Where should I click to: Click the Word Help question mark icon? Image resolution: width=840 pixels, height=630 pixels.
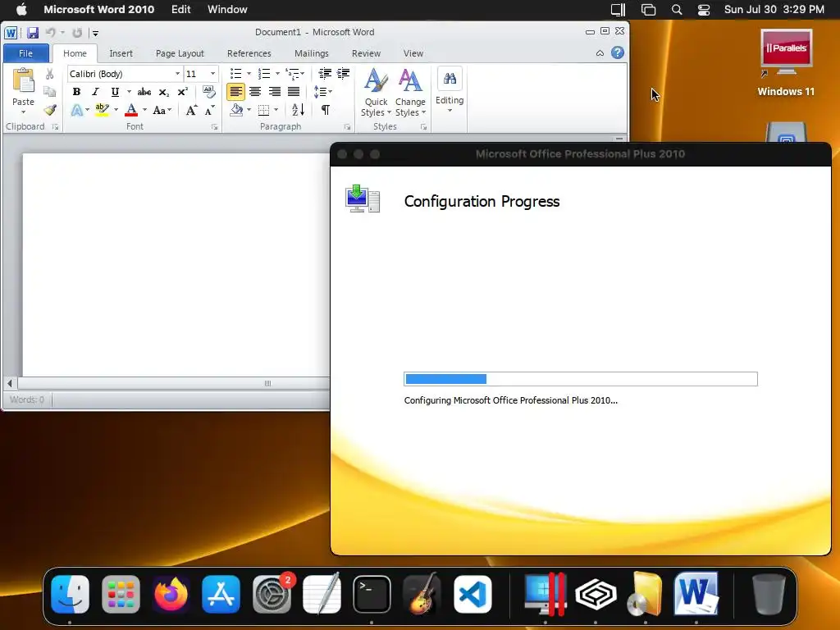point(618,52)
